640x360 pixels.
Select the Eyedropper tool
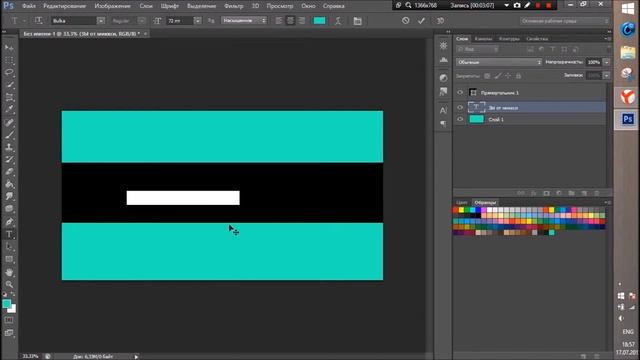pyautogui.click(x=9, y=109)
